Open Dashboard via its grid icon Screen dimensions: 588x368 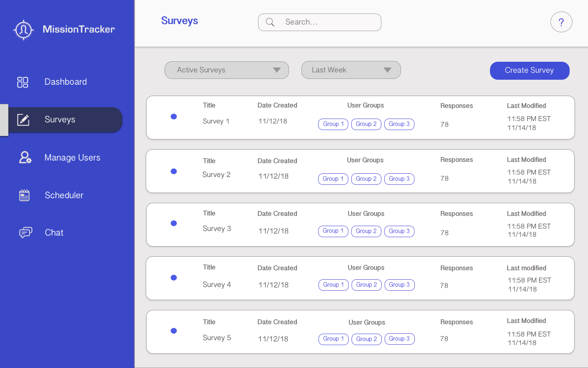coord(23,82)
